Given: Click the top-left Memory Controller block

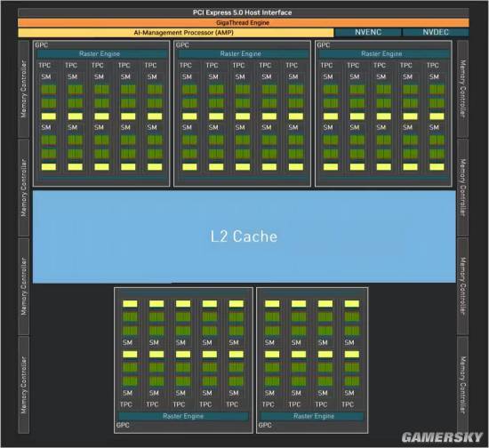Looking at the screenshot, I should click(24, 89).
